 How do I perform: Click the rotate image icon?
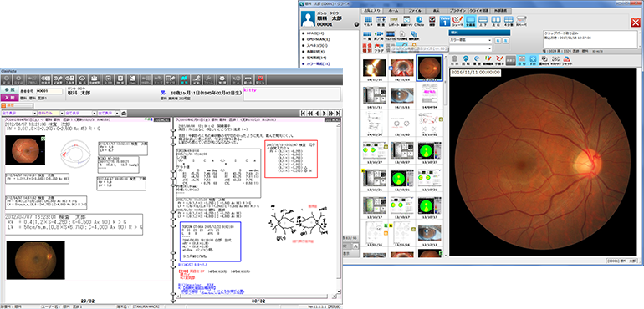pyautogui.click(x=466, y=61)
